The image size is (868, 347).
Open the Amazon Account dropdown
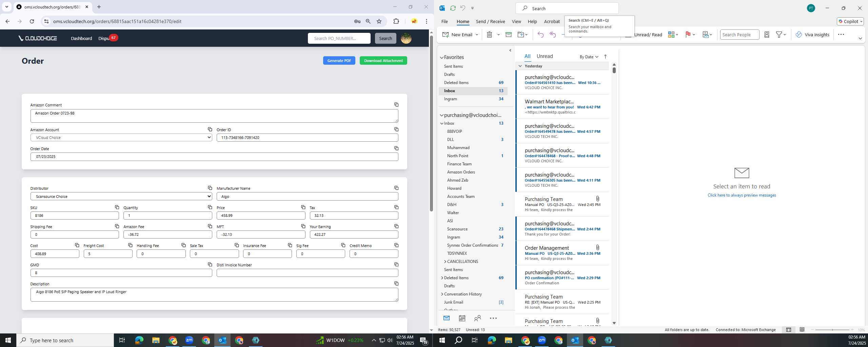point(121,138)
